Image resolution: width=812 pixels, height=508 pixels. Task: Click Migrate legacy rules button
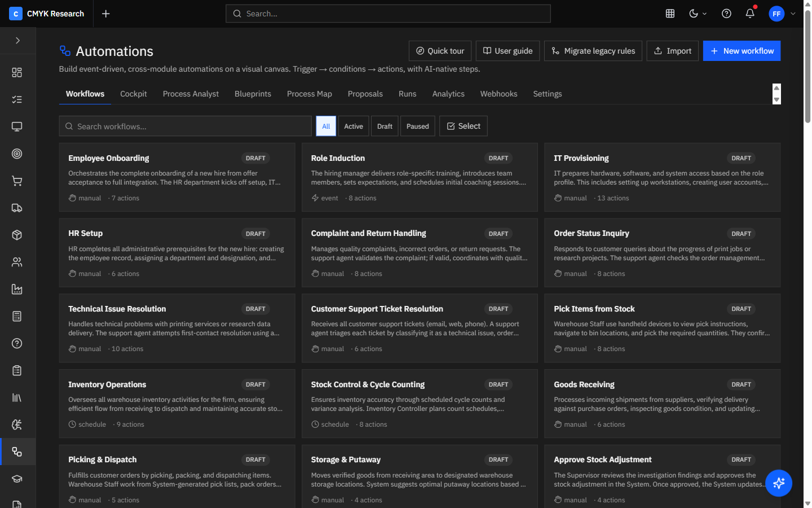593,51
